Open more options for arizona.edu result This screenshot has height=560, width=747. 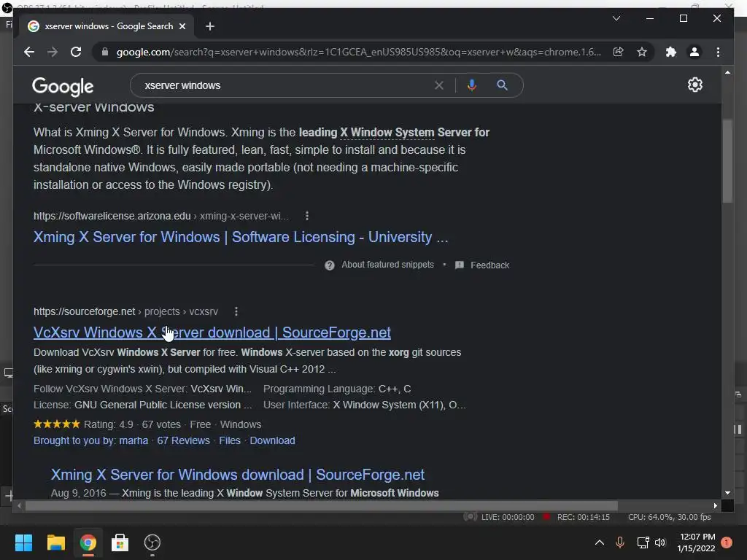[x=307, y=216]
